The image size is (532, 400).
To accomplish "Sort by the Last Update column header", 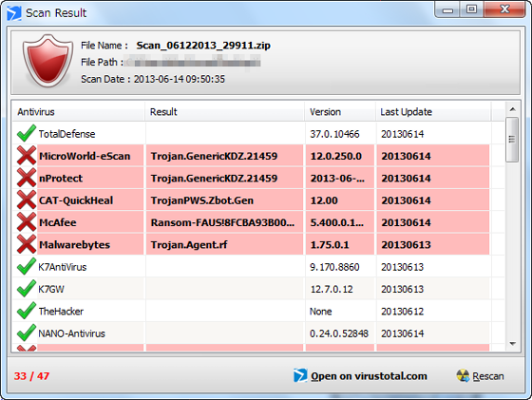I will pos(433,111).
